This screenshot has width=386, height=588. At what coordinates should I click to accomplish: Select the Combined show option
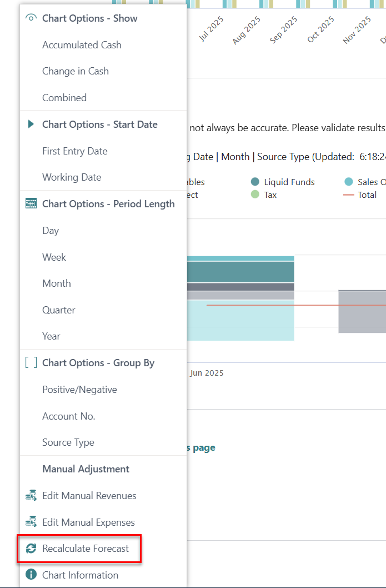point(64,98)
